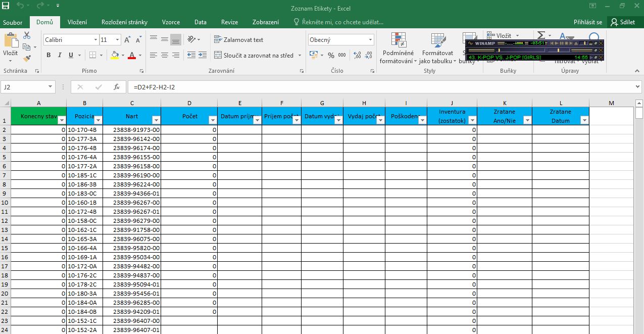Apply the accounting currency format
Image resolution: width=644 pixels, height=334 pixels.
point(313,55)
